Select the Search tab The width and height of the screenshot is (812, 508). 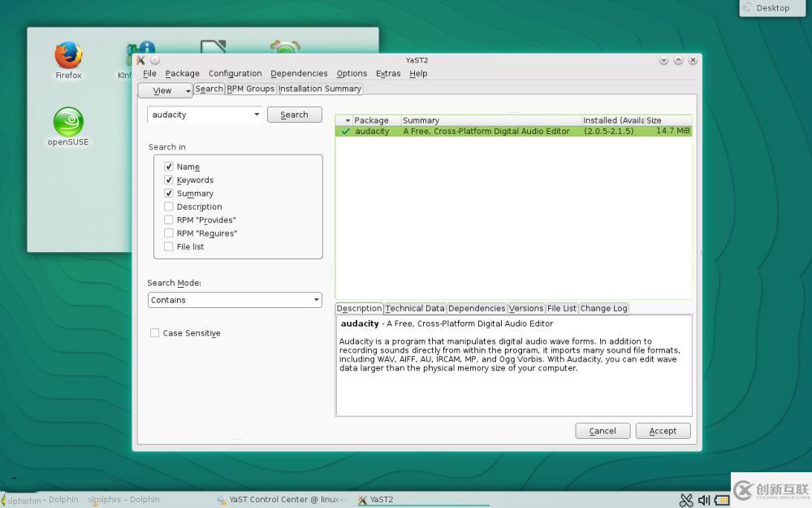(209, 89)
